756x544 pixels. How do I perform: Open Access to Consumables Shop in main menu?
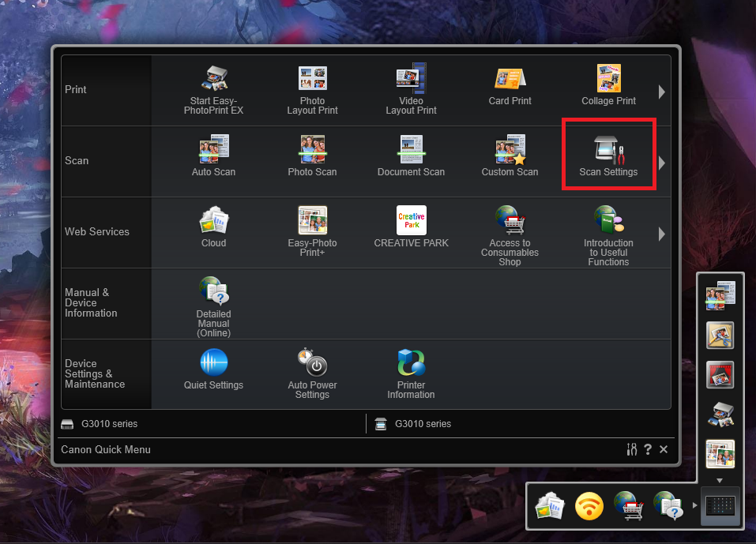point(510,235)
